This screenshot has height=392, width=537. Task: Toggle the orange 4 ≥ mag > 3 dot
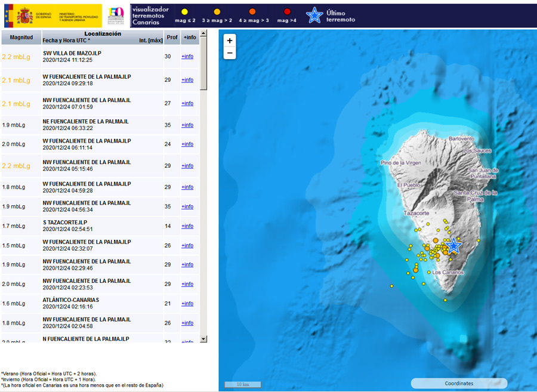click(x=253, y=11)
